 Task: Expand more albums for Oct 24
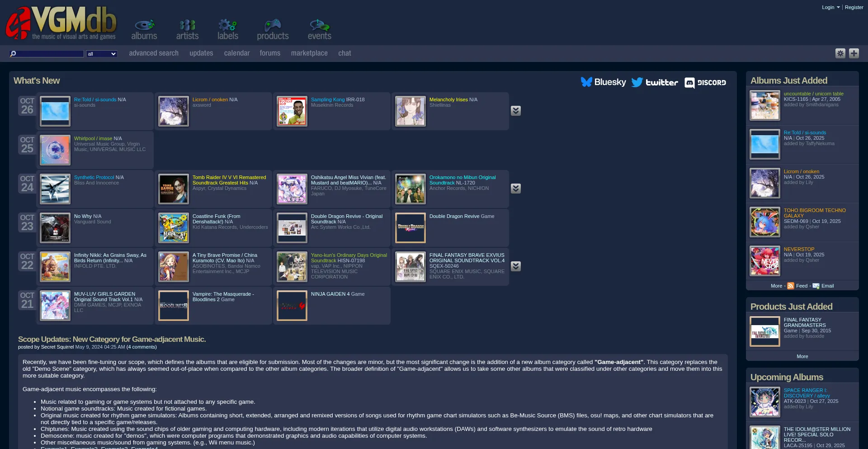(516, 189)
